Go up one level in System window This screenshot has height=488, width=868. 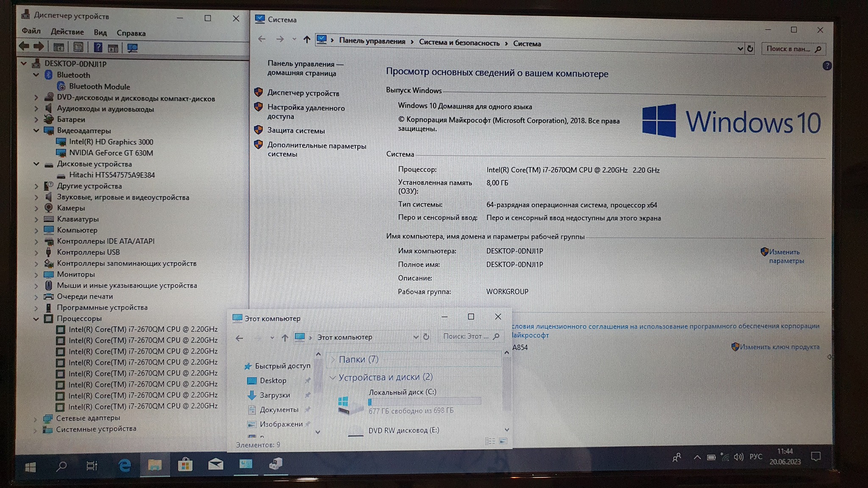coord(307,39)
